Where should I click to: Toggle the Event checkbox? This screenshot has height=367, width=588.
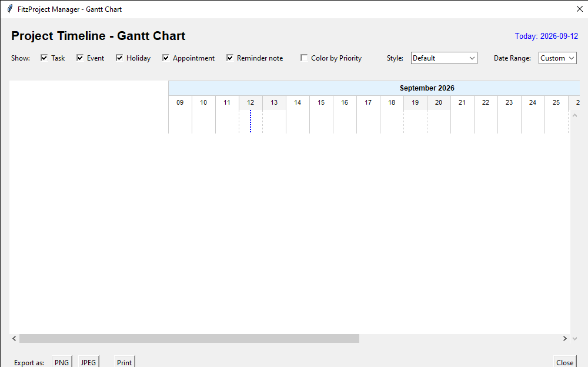(x=80, y=58)
